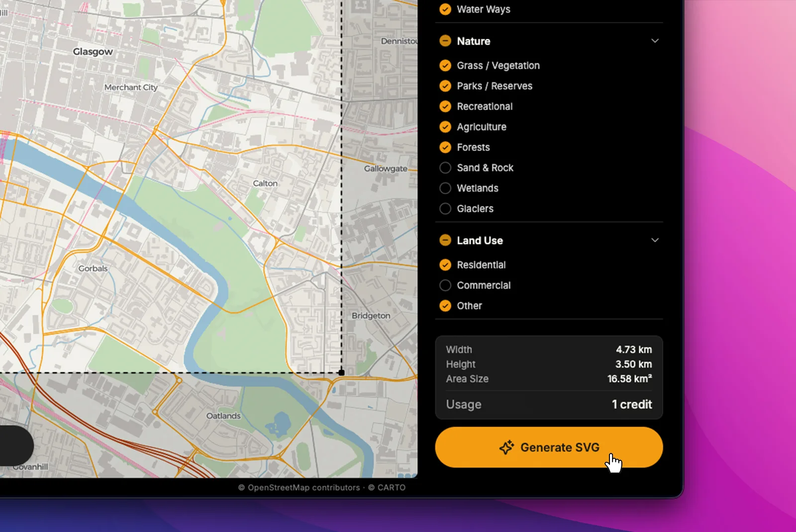The height and width of the screenshot is (532, 796).
Task: Click the selection box corner handle
Action: [x=341, y=372]
